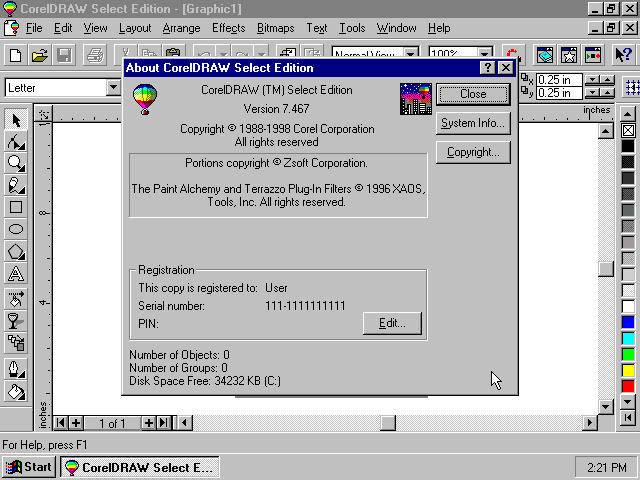Viewport: 640px width, 480px height.
Task: Click the no-fill X swatch
Action: (628, 131)
